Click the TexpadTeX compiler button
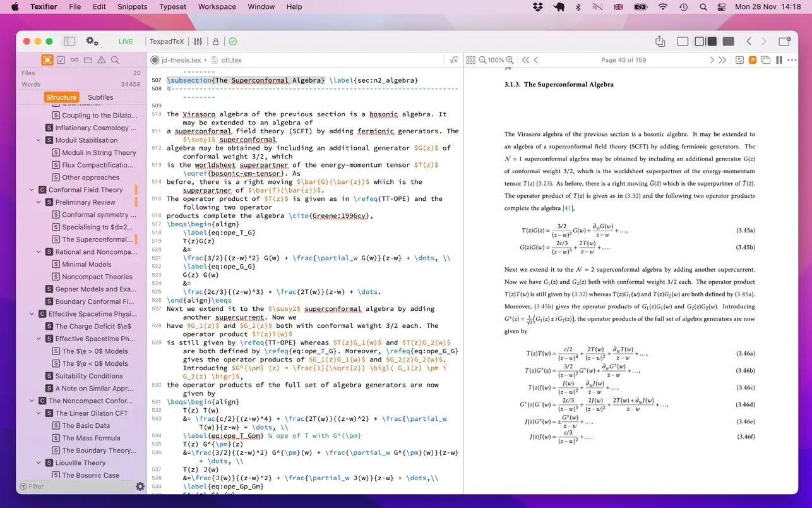812x508 pixels. 166,41
